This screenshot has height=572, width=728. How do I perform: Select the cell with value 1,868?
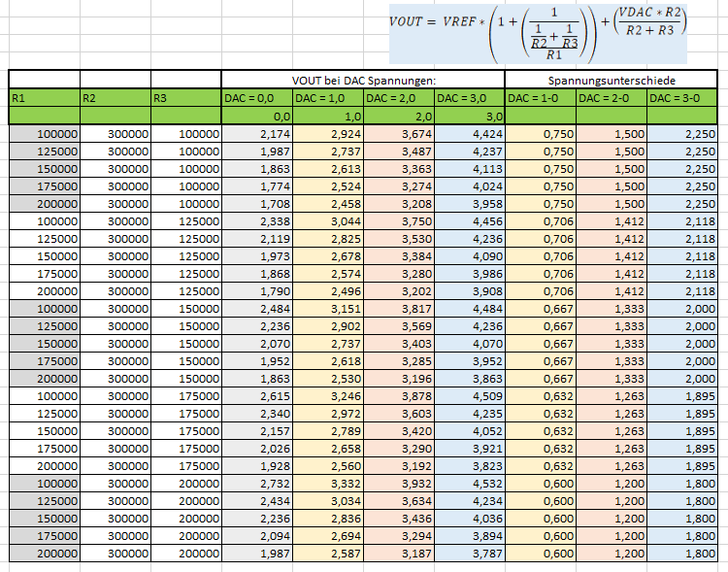[257, 274]
